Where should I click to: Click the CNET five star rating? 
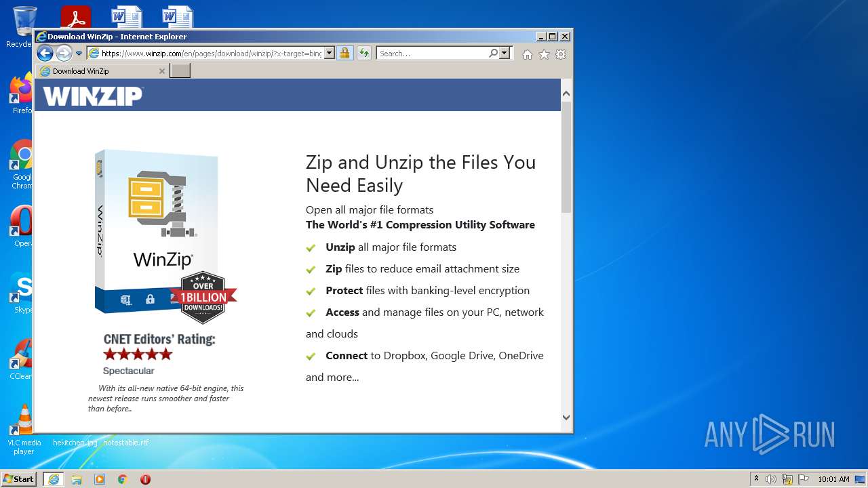[138, 354]
